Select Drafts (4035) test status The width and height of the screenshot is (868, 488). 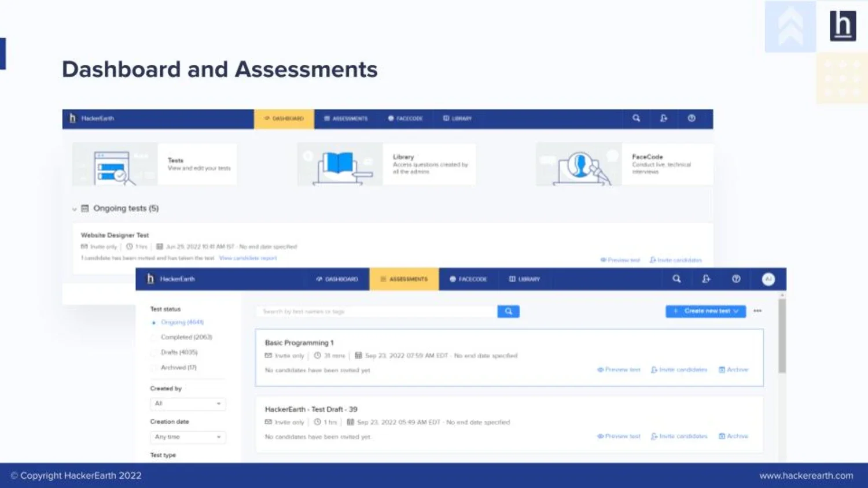[179, 352]
